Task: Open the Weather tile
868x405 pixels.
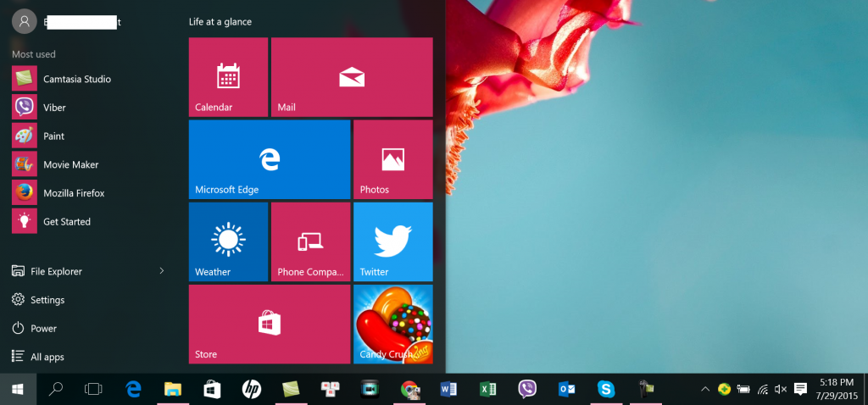Action: click(228, 241)
